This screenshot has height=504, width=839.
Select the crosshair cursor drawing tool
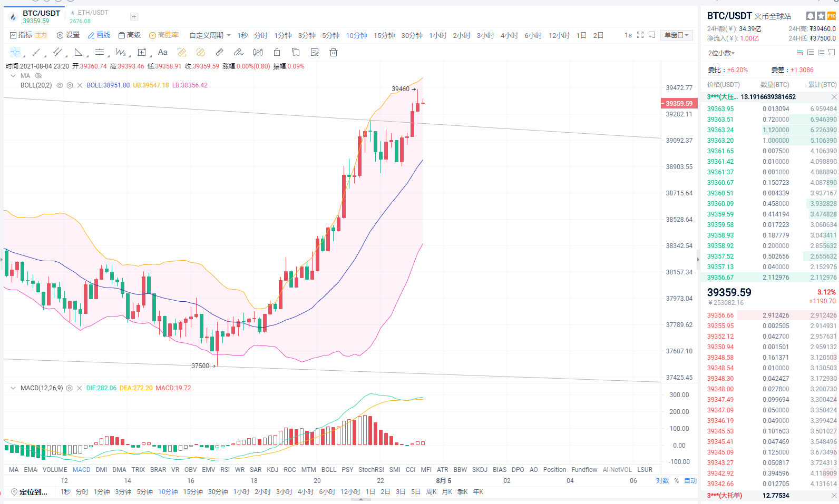pyautogui.click(x=15, y=52)
